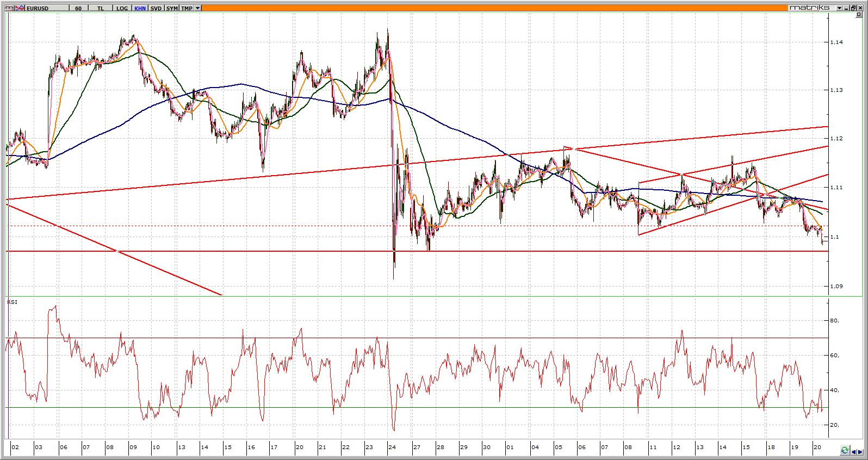This screenshot has height=460, width=868.
Task: Close the EURUSD chart window
Action: click(x=860, y=8)
